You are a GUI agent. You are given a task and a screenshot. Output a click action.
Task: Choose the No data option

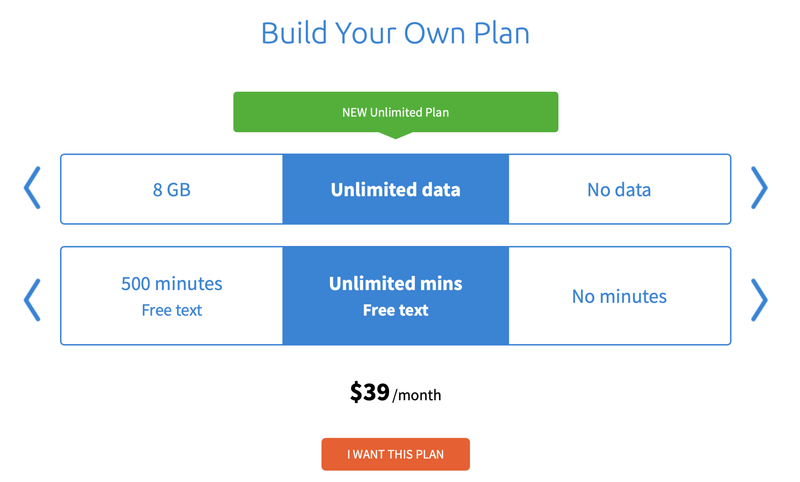[x=619, y=189]
